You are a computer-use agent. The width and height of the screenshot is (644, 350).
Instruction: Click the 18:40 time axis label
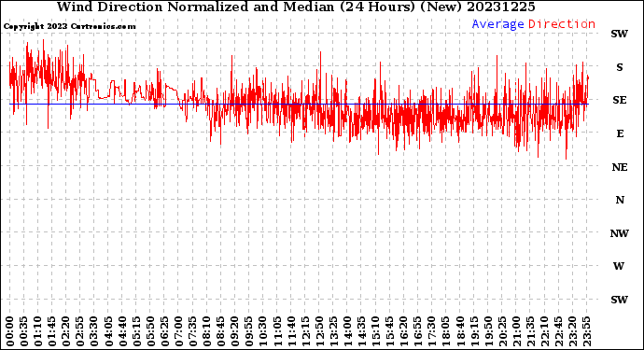(x=459, y=331)
